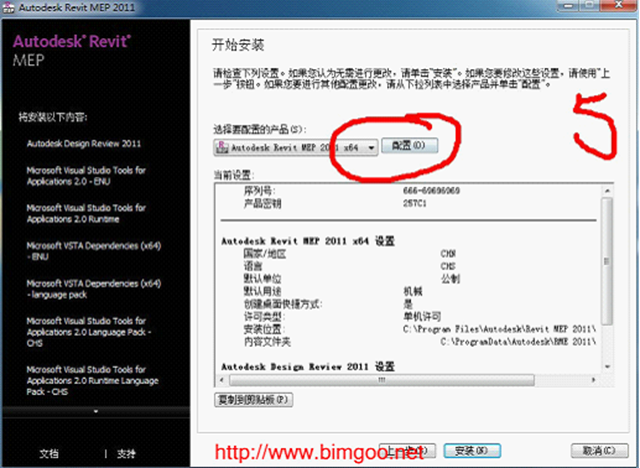
Task: Click the 序列号 serial number label
Action: click(260, 191)
